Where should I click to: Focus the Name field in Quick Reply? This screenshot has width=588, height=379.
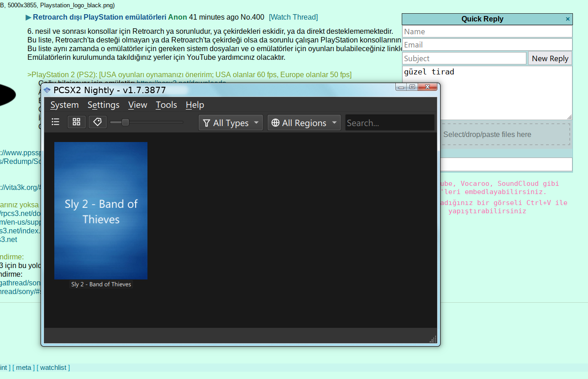click(x=487, y=32)
